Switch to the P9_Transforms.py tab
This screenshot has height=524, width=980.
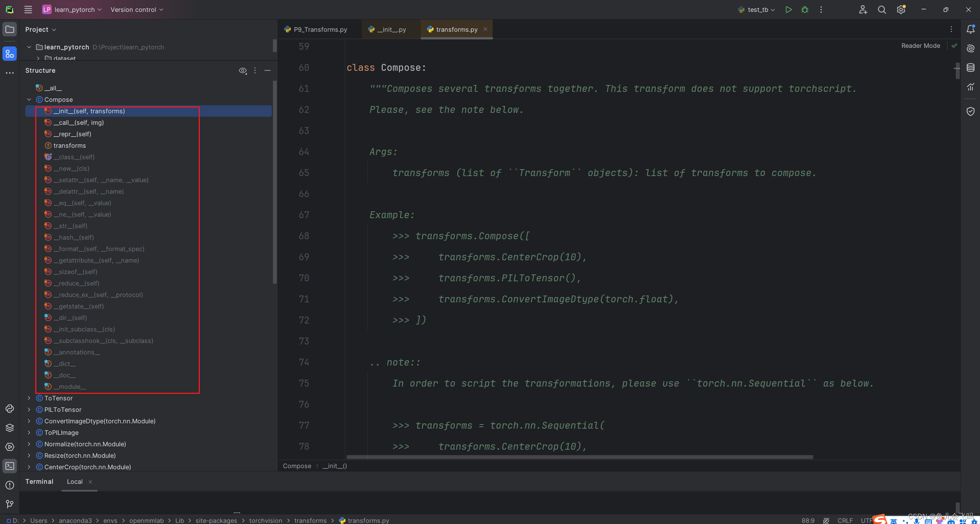pos(320,29)
